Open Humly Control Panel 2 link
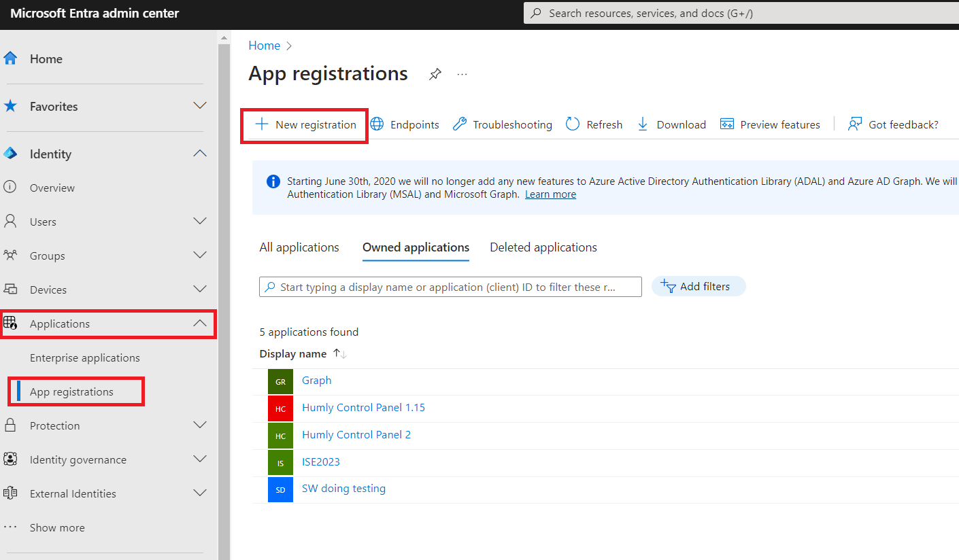This screenshot has width=959, height=560. 356,435
